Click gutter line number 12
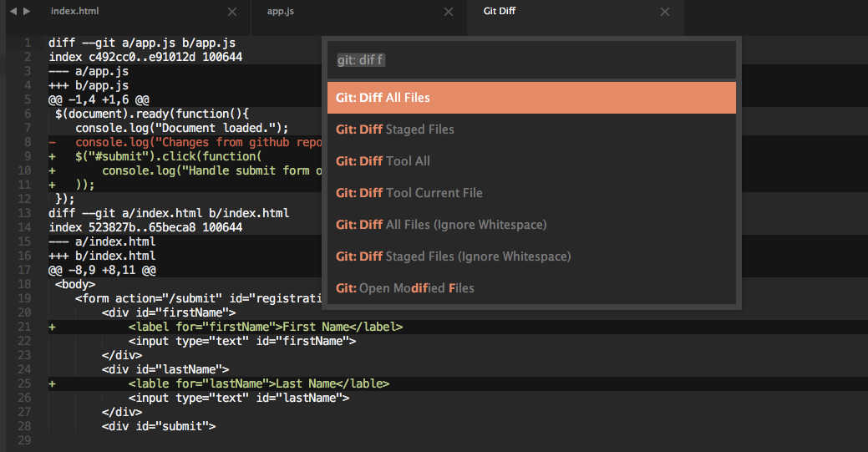Viewport: 868px width, 452px height. [24, 199]
